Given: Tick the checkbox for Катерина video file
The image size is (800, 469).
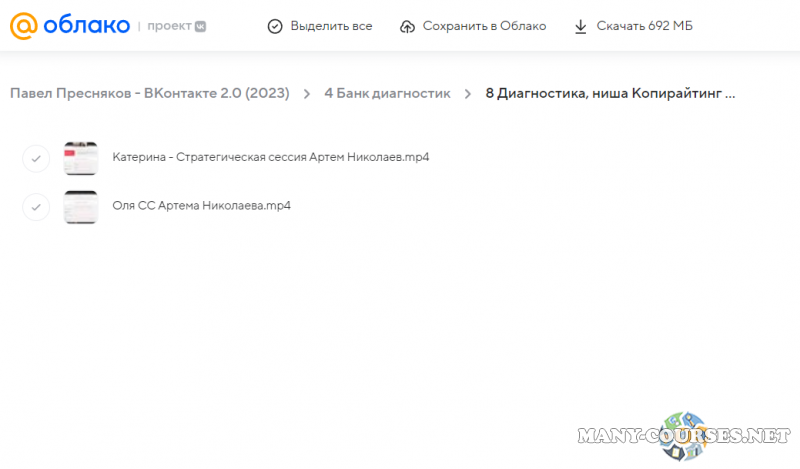Looking at the screenshot, I should pyautogui.click(x=36, y=158).
